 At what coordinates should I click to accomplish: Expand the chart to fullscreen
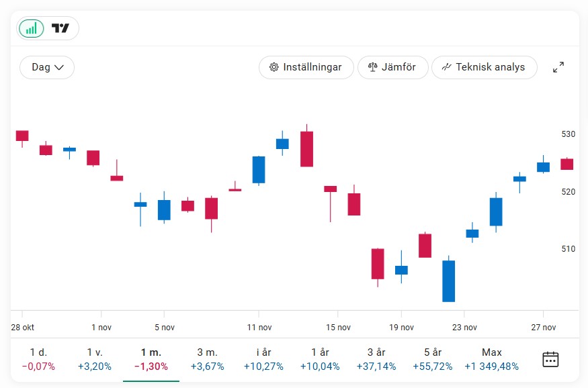point(558,67)
